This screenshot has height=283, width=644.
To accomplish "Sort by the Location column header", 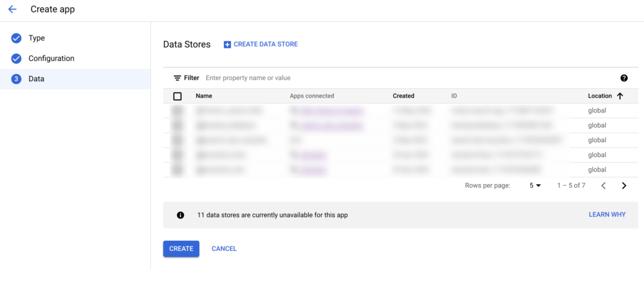I will coord(599,96).
